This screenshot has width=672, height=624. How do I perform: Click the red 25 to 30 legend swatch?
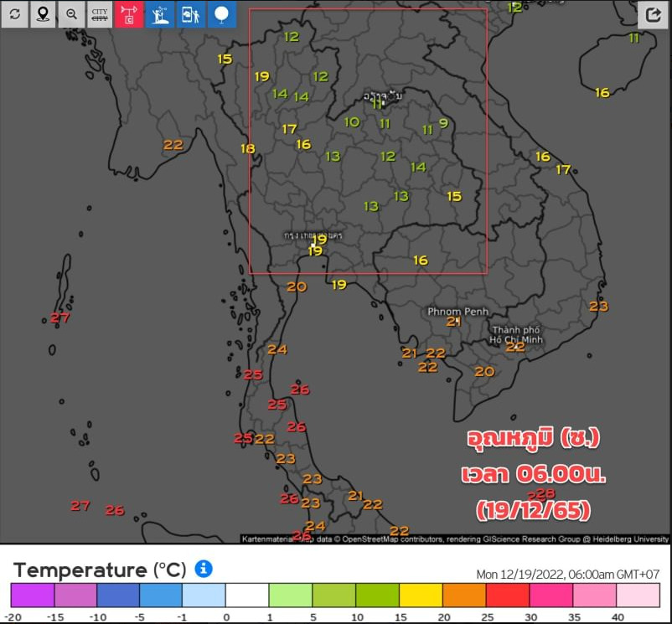click(508, 595)
